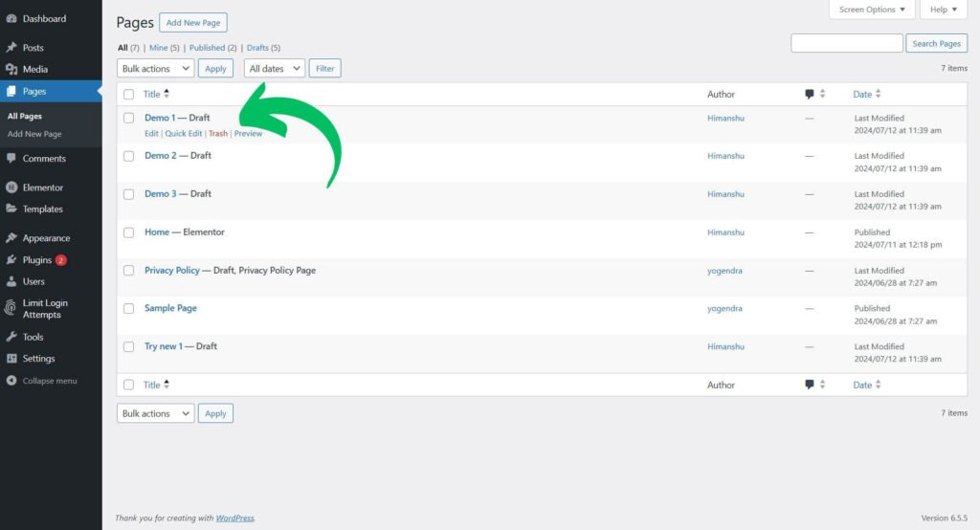Expand the Help panel

[x=943, y=10]
